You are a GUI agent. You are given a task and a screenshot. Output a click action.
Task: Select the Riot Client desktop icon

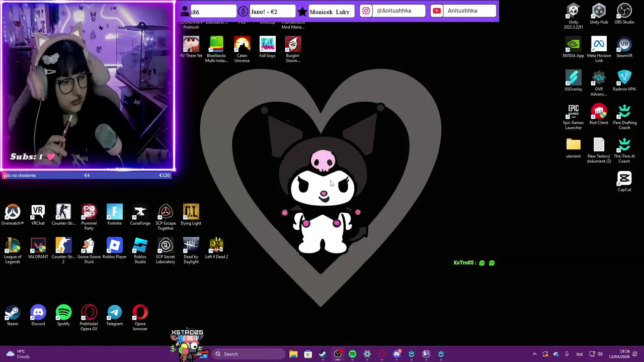click(599, 115)
